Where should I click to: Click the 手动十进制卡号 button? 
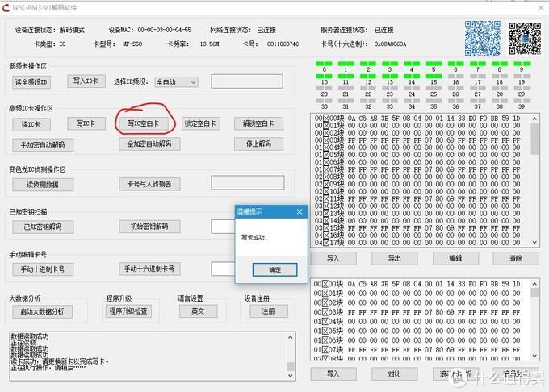pyautogui.click(x=43, y=269)
